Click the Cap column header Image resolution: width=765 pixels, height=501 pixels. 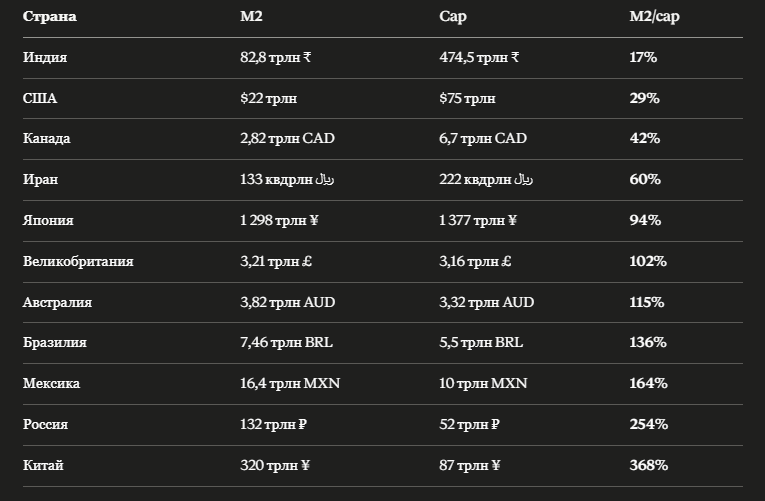tap(453, 17)
